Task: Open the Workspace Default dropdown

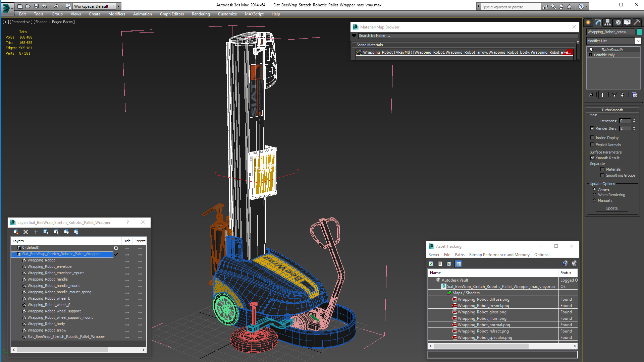Action: click(114, 6)
